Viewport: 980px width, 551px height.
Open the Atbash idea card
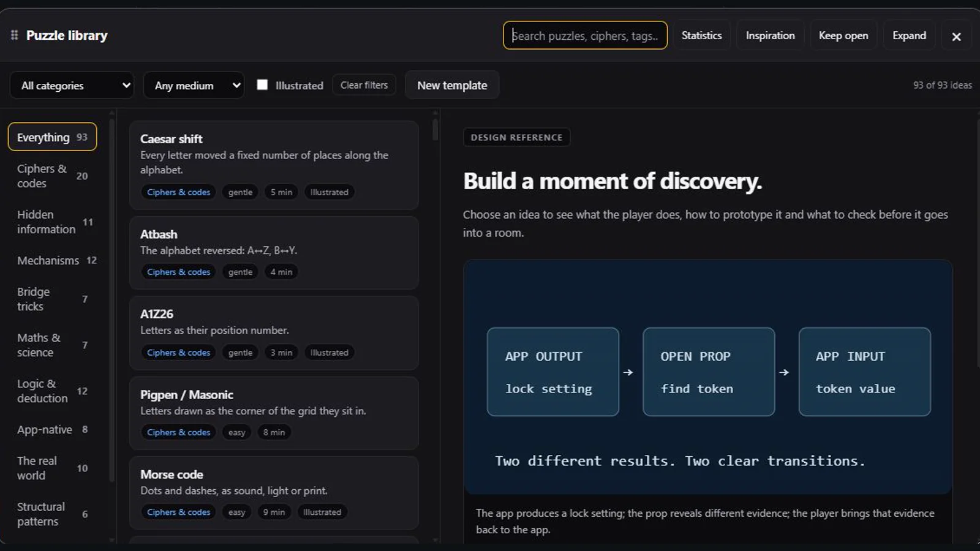tap(274, 252)
